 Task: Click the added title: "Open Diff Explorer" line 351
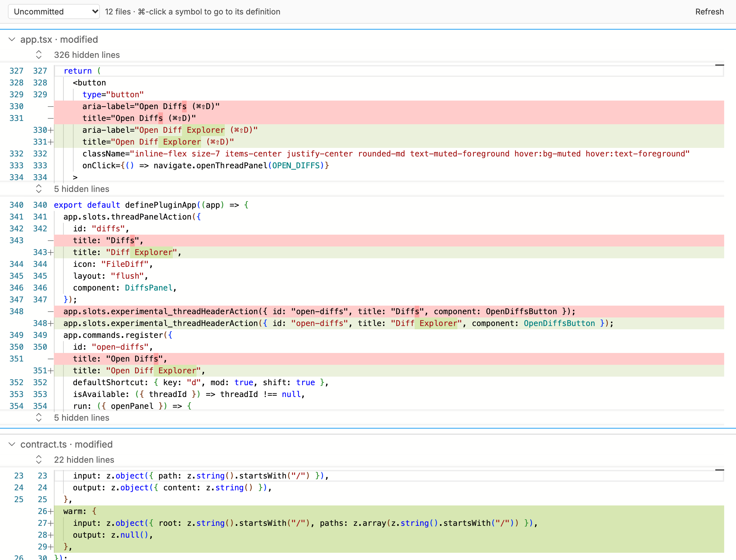(389, 370)
